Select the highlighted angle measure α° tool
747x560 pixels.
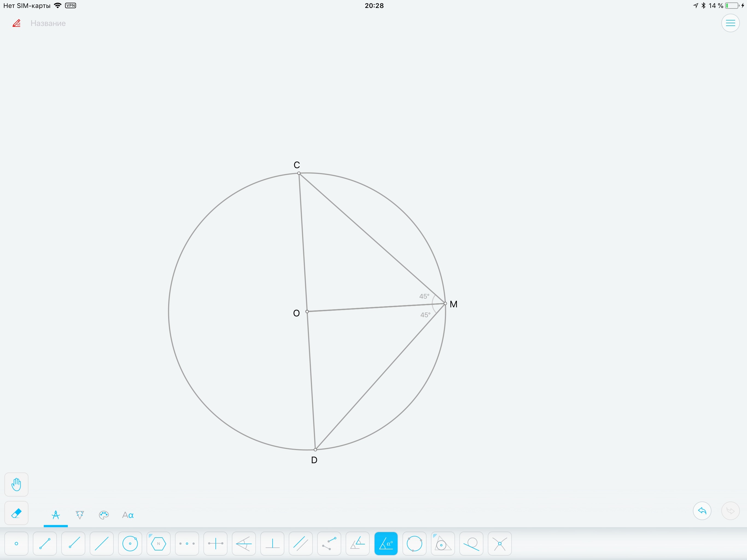click(386, 543)
